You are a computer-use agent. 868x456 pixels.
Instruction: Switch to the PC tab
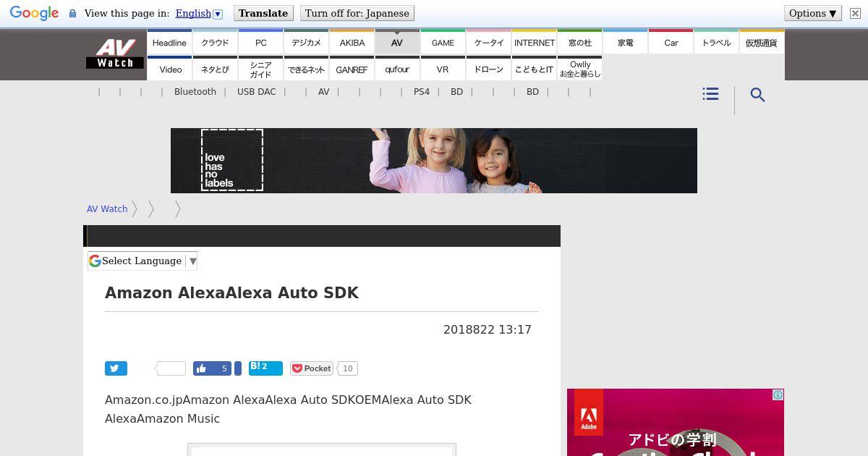tap(260, 42)
